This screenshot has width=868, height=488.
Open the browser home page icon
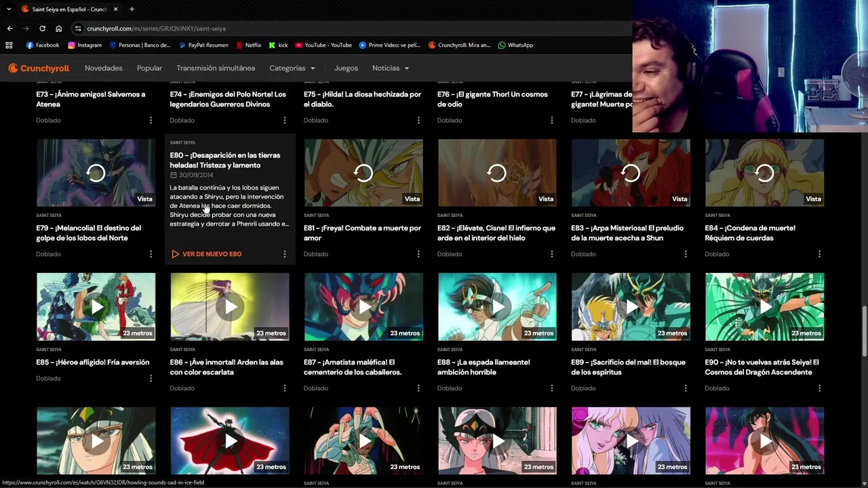[x=58, y=28]
